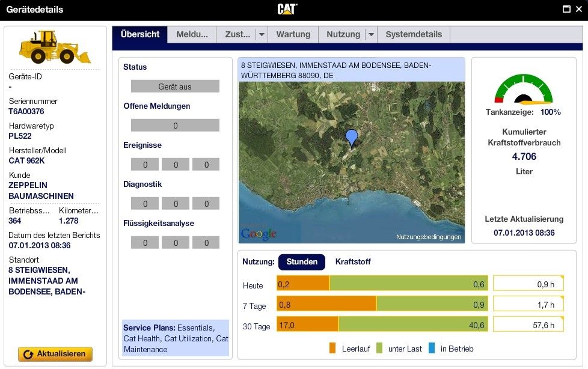The image size is (588, 369).
Task: Open the Nutzung tab dropdown arrow
Action: tap(371, 34)
